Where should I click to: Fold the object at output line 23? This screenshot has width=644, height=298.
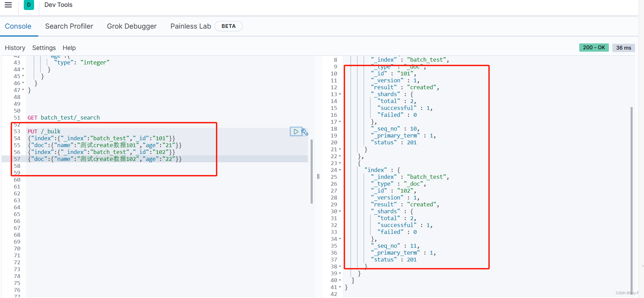tap(340, 163)
